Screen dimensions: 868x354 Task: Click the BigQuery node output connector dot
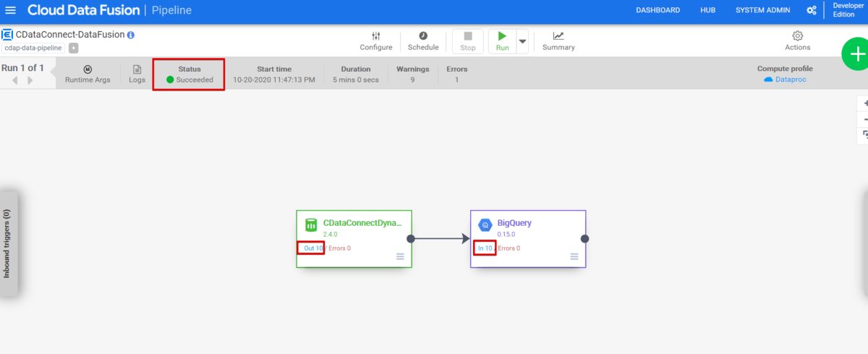pyautogui.click(x=584, y=238)
